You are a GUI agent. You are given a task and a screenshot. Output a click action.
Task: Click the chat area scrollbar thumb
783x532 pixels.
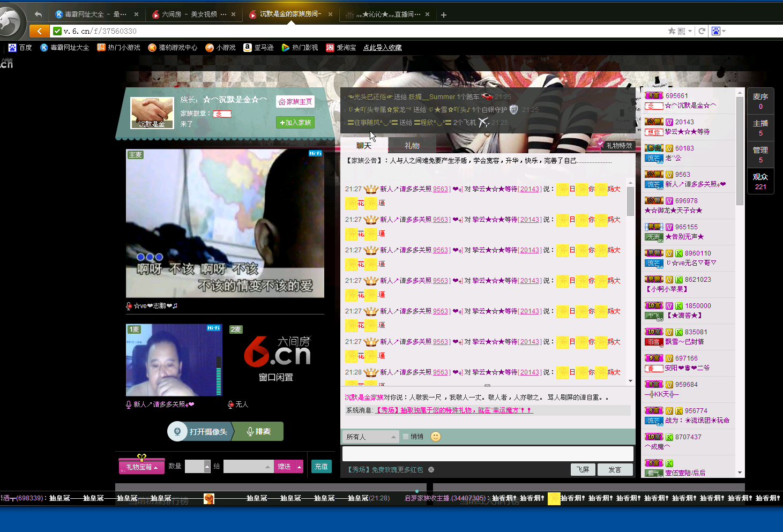pos(630,202)
